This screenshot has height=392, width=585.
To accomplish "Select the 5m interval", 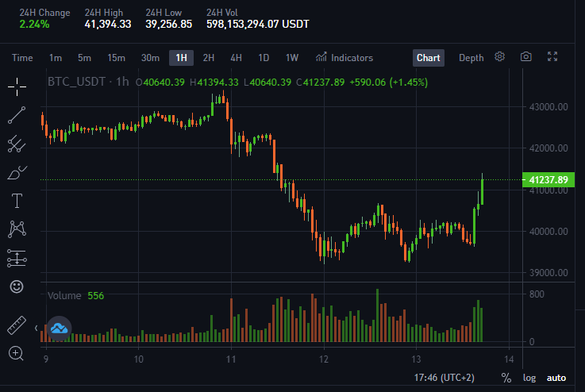I will coord(84,58).
